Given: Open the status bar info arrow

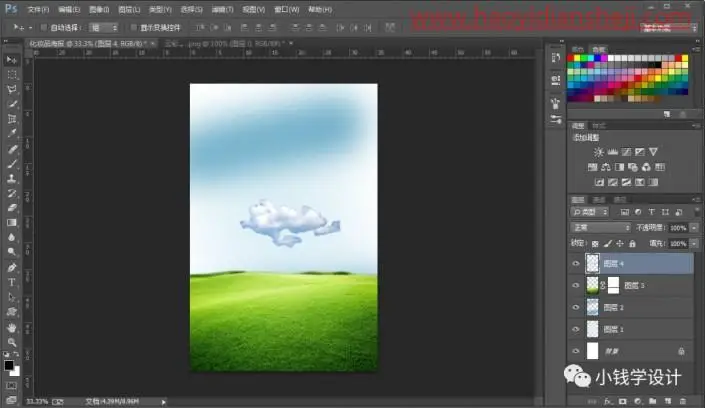Looking at the screenshot, I should (164, 402).
